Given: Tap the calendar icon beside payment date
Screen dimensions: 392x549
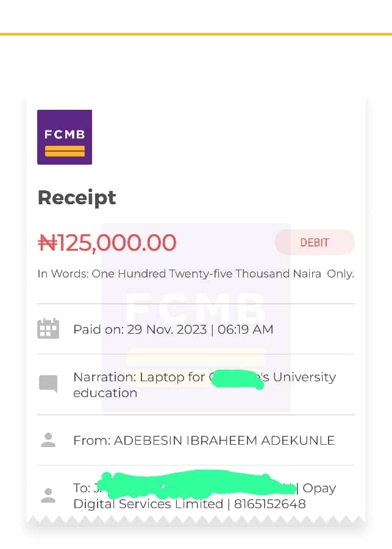Looking at the screenshot, I should click(48, 329).
